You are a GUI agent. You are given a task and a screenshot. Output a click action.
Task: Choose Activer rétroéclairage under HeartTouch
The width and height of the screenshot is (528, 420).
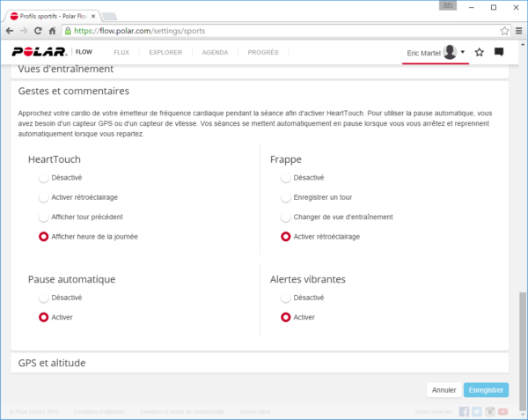[x=43, y=197]
